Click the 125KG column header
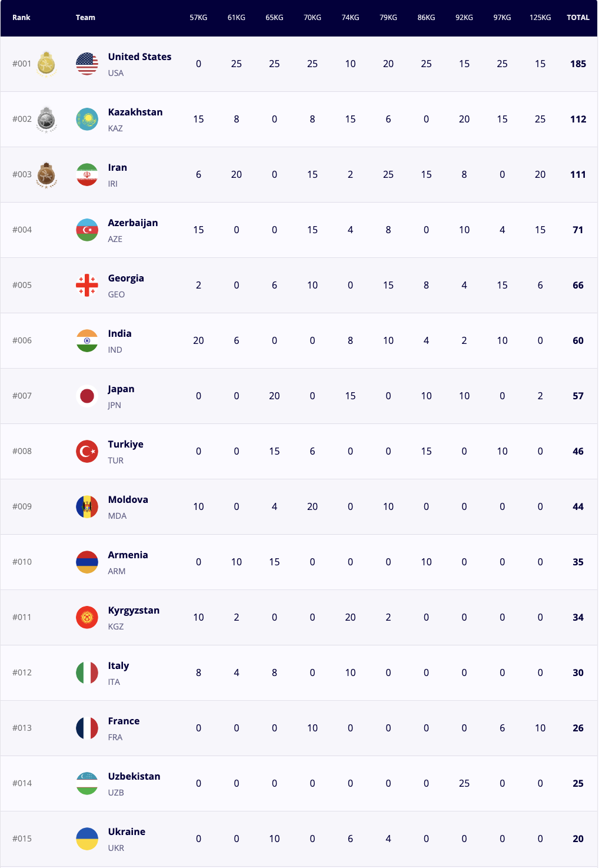The image size is (599, 868). (x=540, y=18)
